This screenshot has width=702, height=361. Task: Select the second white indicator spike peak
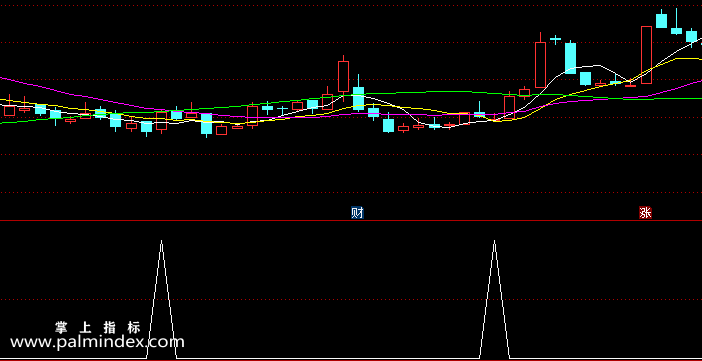(x=494, y=242)
